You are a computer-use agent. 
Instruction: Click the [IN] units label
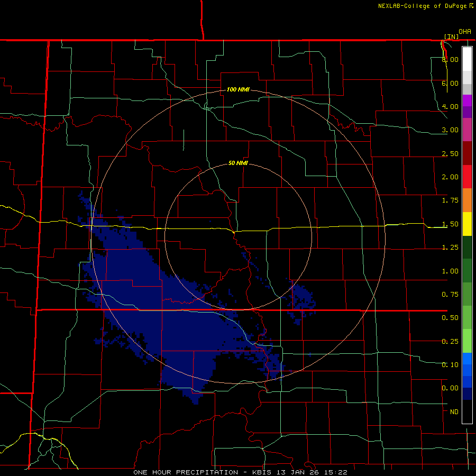[x=451, y=36]
